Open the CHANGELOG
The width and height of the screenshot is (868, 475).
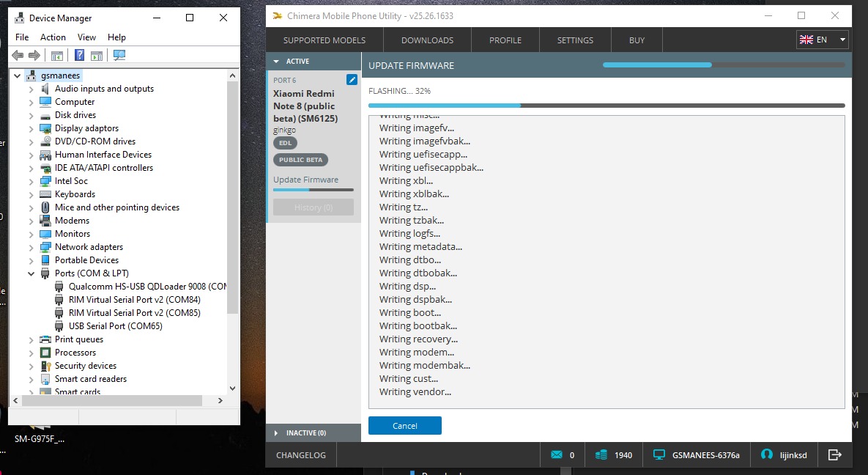click(301, 455)
